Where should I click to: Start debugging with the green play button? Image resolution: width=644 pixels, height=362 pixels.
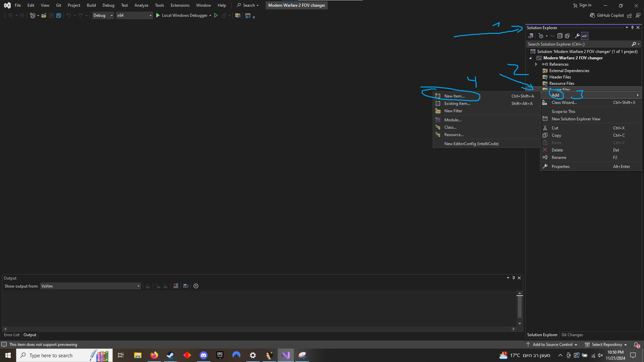(158, 15)
